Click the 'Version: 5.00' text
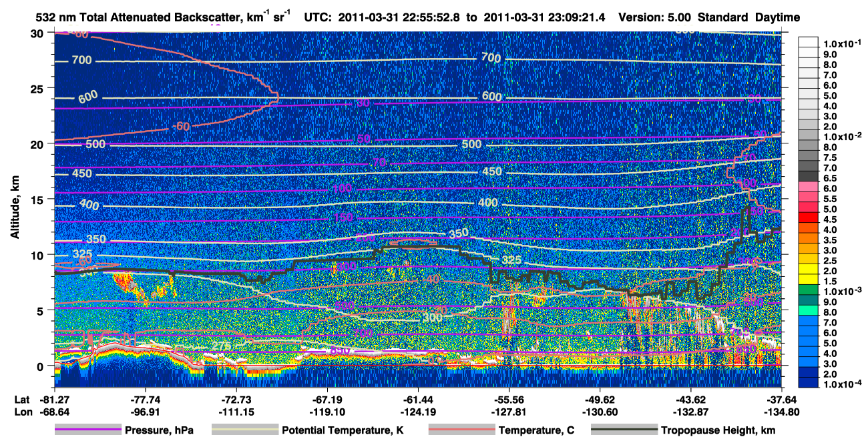 pos(656,17)
